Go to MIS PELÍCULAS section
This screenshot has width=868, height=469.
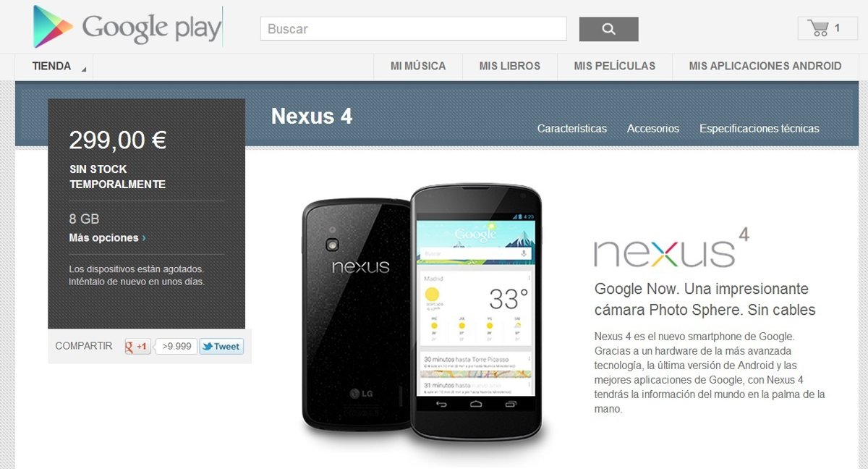click(x=615, y=66)
